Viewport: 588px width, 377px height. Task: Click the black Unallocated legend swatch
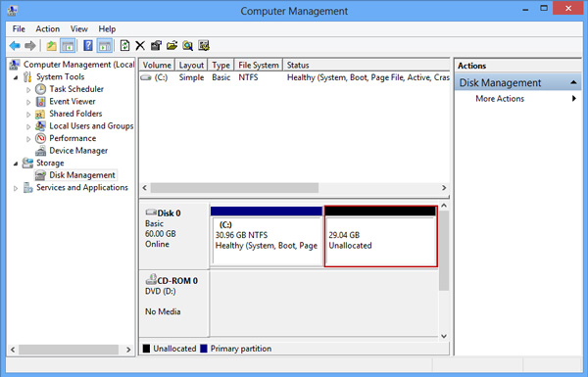coord(146,349)
